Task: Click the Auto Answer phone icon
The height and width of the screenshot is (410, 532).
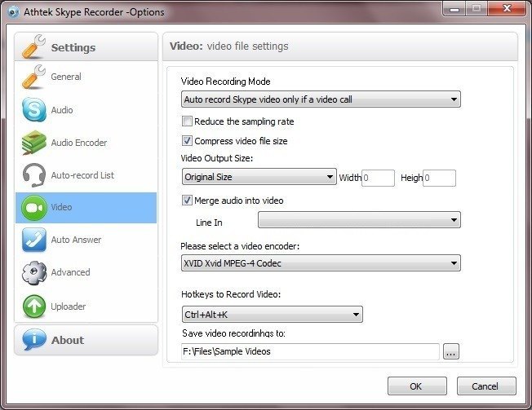Action: point(33,240)
